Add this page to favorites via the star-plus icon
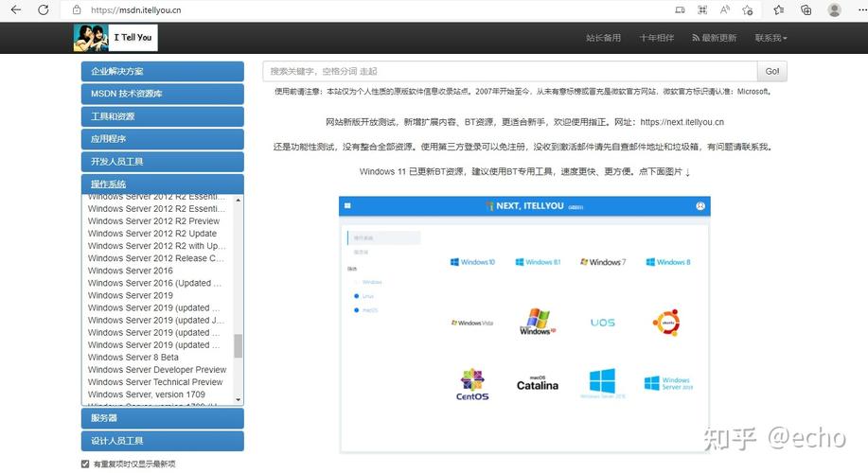Image resolution: width=868 pixels, height=473 pixels. pos(748,10)
